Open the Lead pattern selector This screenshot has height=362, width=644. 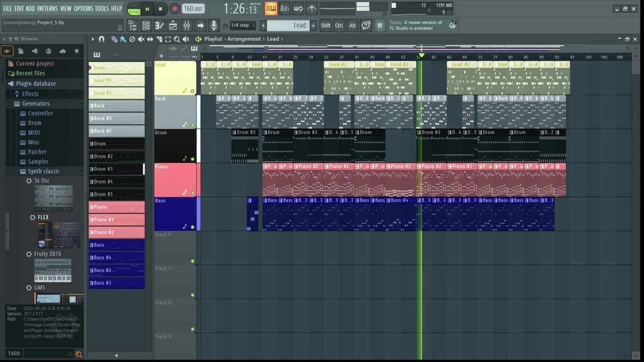tap(288, 25)
